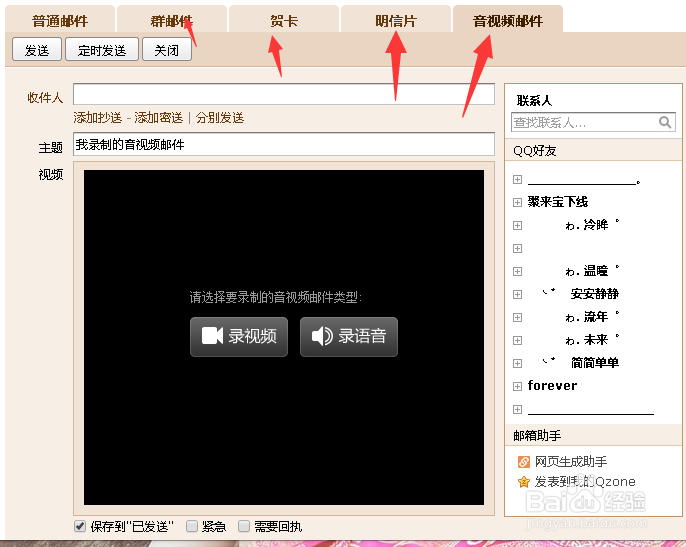Expand the 简简单单 friend group
This screenshot has width=686, height=547.
[x=518, y=363]
